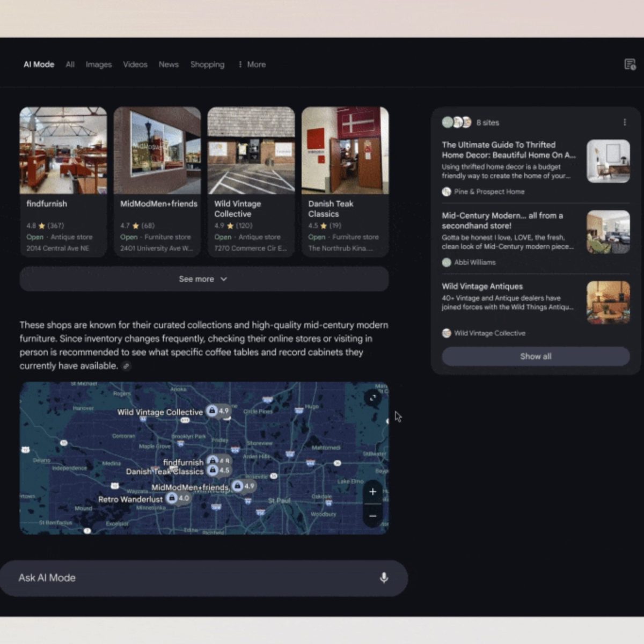Viewport: 644px width, 644px height.
Task: Switch to the All results tab
Action: point(70,64)
